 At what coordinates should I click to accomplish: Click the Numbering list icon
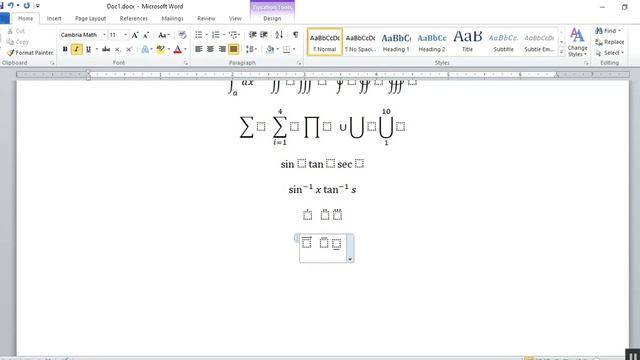coord(216,35)
